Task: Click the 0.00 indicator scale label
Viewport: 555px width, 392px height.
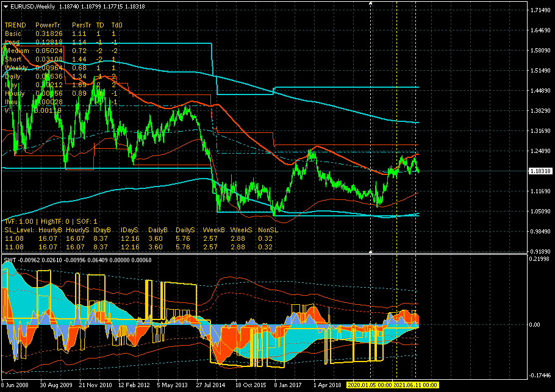Action: (535, 325)
